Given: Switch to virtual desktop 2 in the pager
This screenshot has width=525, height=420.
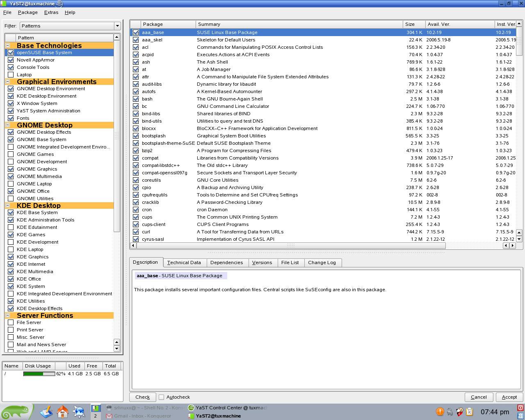Looking at the screenshot, I should pos(96,415).
